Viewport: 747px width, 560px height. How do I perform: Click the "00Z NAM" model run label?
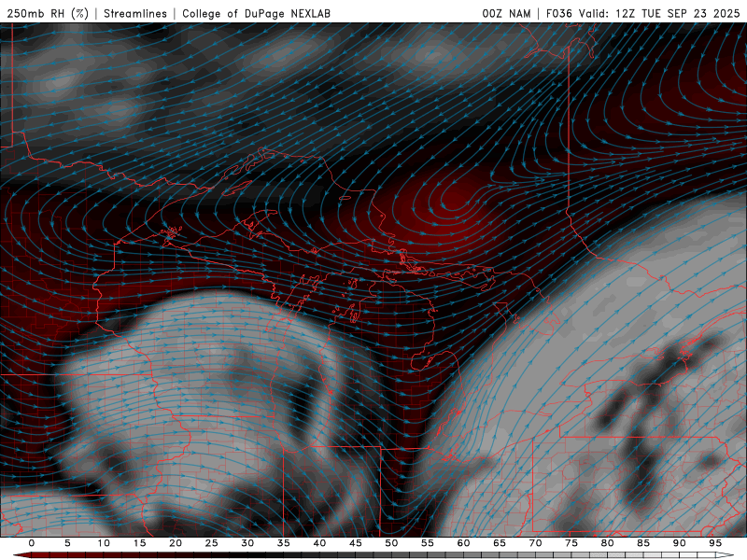(506, 13)
